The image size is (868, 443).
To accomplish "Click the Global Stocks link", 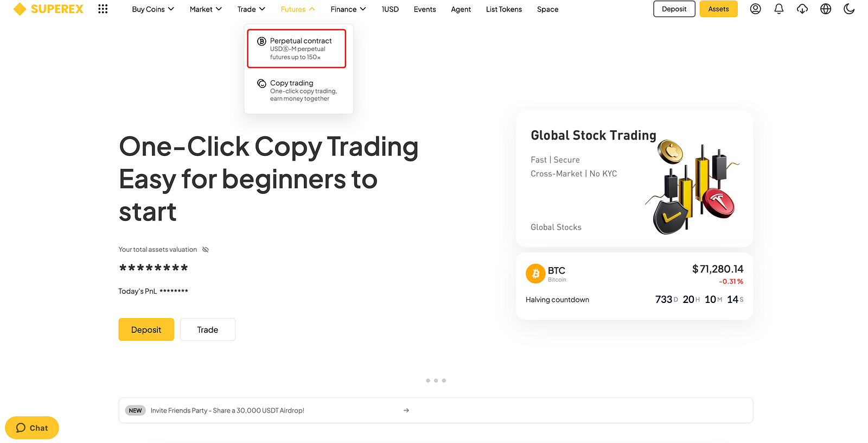I will click(x=556, y=227).
